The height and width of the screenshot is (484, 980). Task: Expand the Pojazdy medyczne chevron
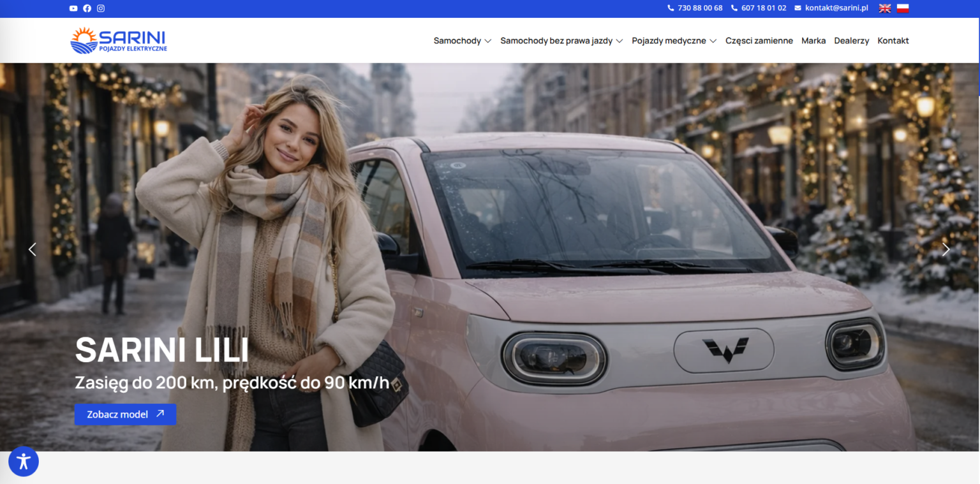[x=713, y=41]
